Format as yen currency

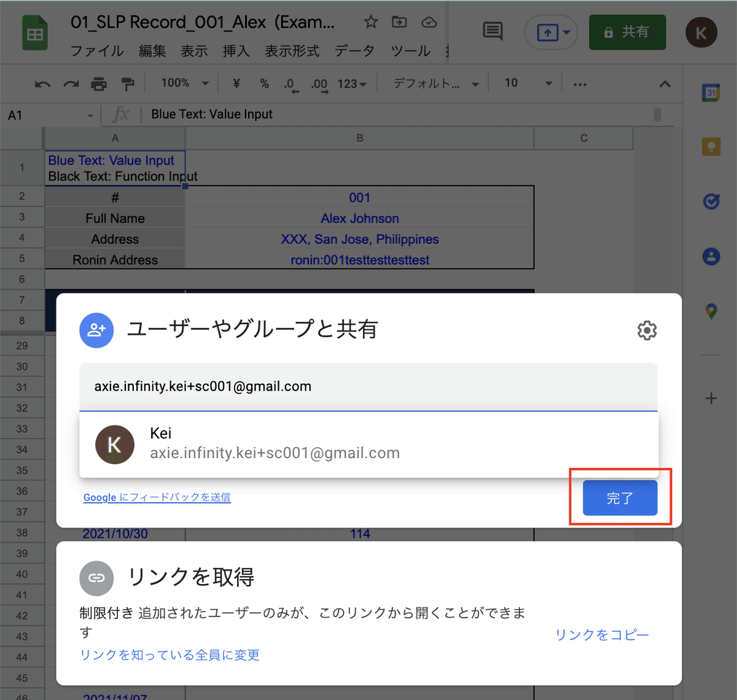click(236, 83)
